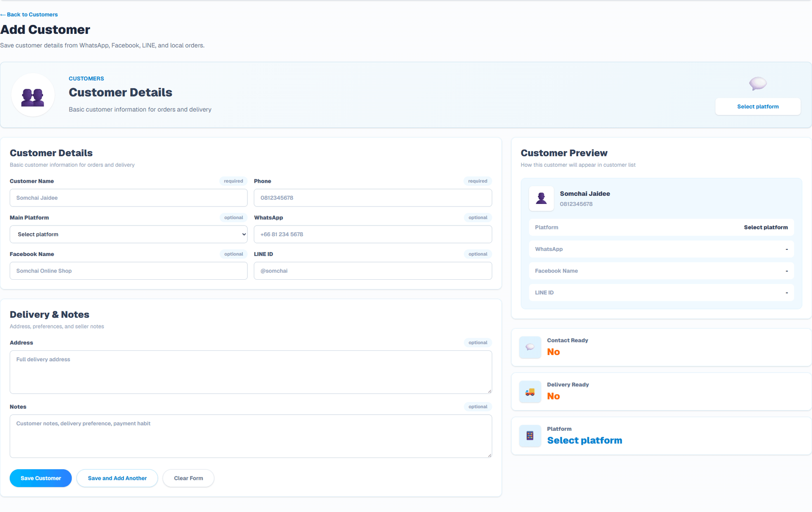Click into the Notes text area
The width and height of the screenshot is (812, 512).
pos(251,436)
